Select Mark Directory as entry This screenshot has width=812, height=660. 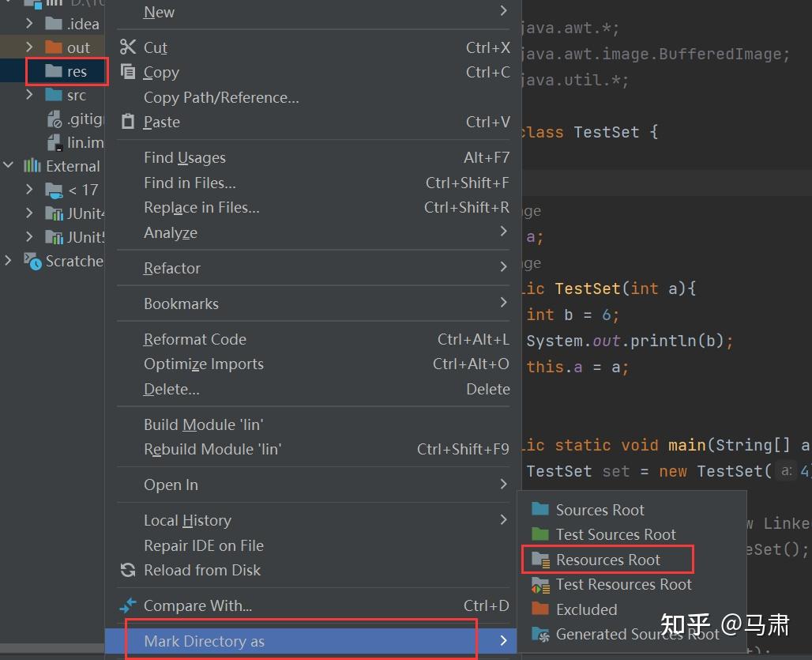pos(310,641)
